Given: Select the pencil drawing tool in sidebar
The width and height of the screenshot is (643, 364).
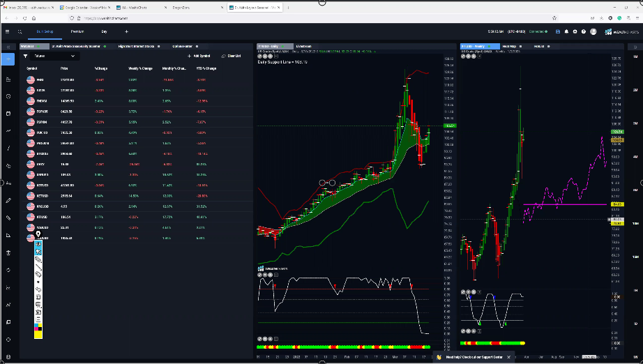Looking at the screenshot, I should click(x=8, y=200).
